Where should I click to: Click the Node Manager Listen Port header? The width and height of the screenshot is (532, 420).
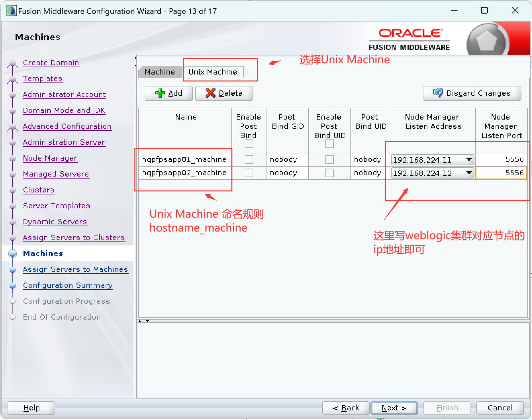tap(501, 130)
